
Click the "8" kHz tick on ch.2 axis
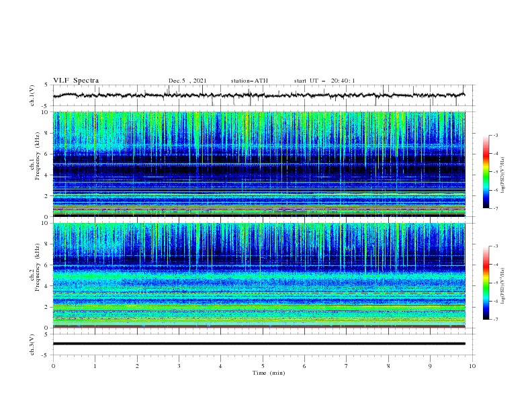click(x=47, y=244)
